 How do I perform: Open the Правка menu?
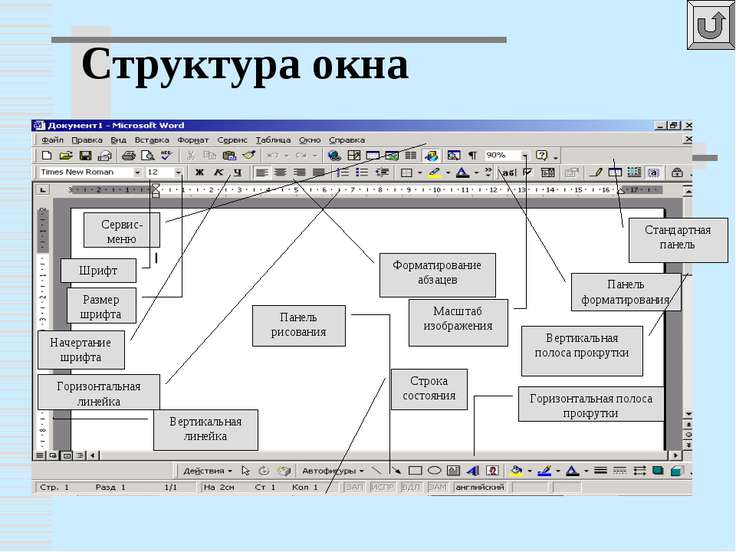point(87,140)
